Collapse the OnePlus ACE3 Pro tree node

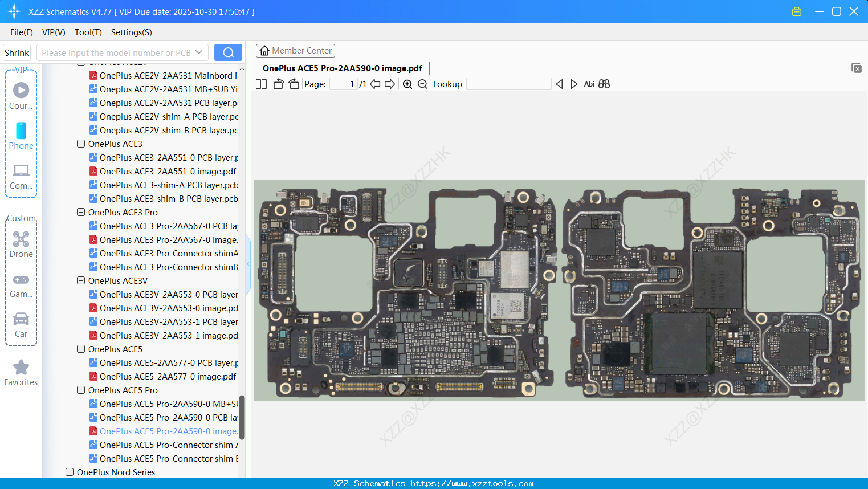coord(81,213)
